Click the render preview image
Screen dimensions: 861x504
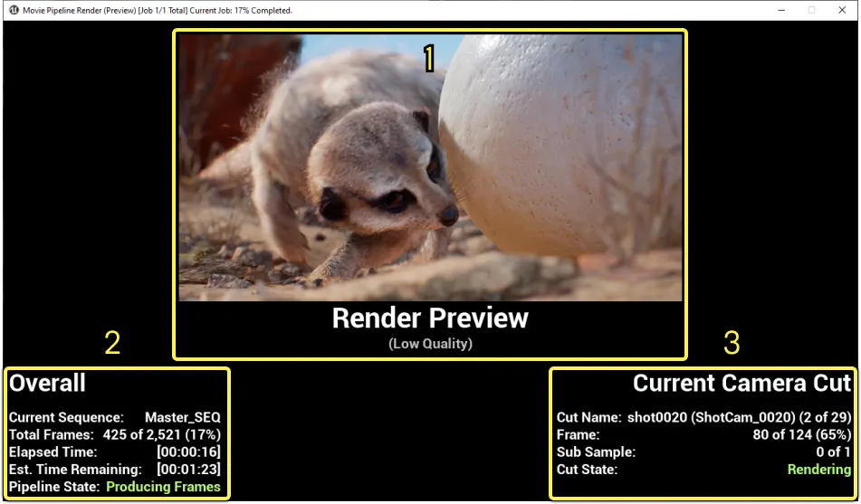[430, 167]
